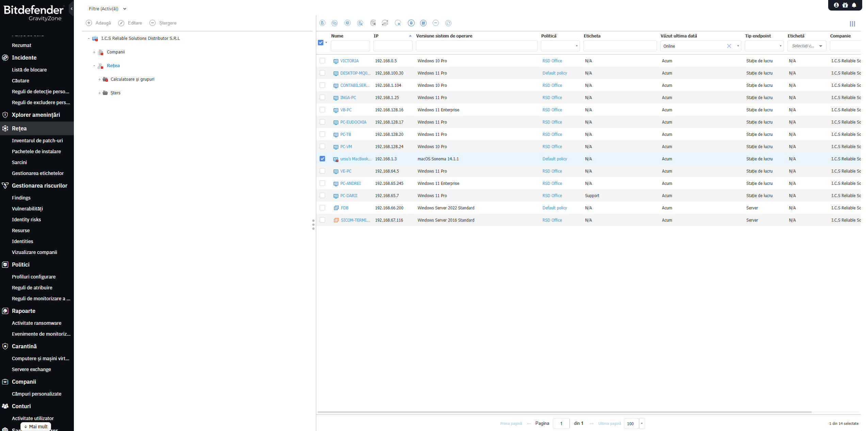The width and height of the screenshot is (868, 431).
Task: Click the EC2 synchronize toolbar icon
Action: (x=385, y=23)
